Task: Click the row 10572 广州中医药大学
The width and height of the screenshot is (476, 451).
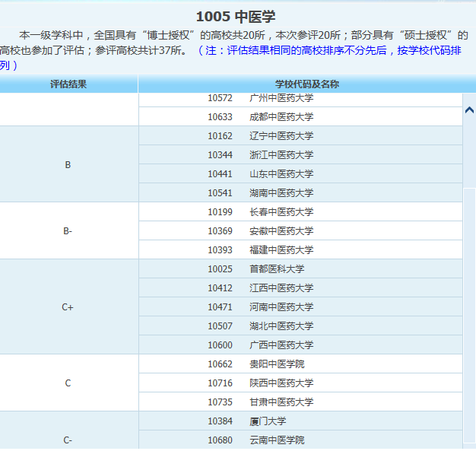Action: click(300, 98)
